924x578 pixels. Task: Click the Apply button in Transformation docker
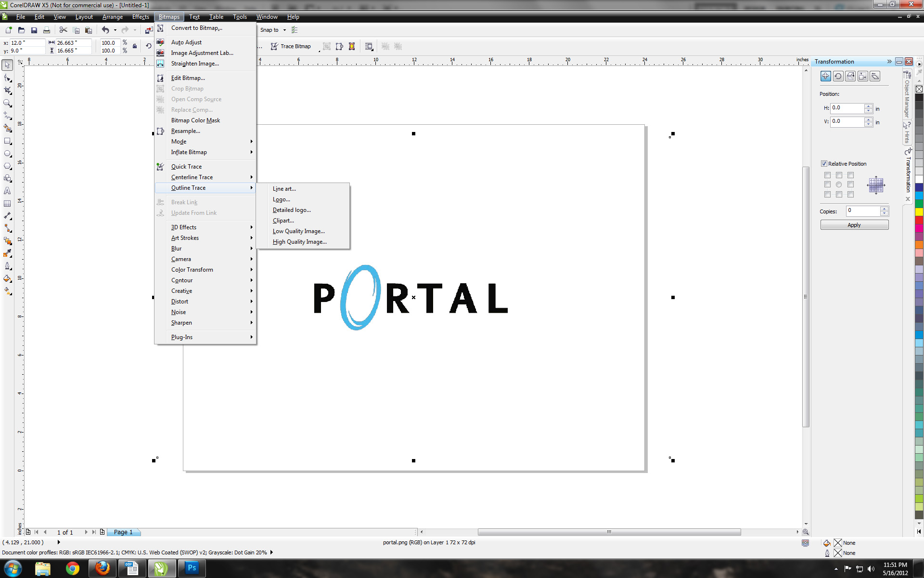[x=854, y=225]
